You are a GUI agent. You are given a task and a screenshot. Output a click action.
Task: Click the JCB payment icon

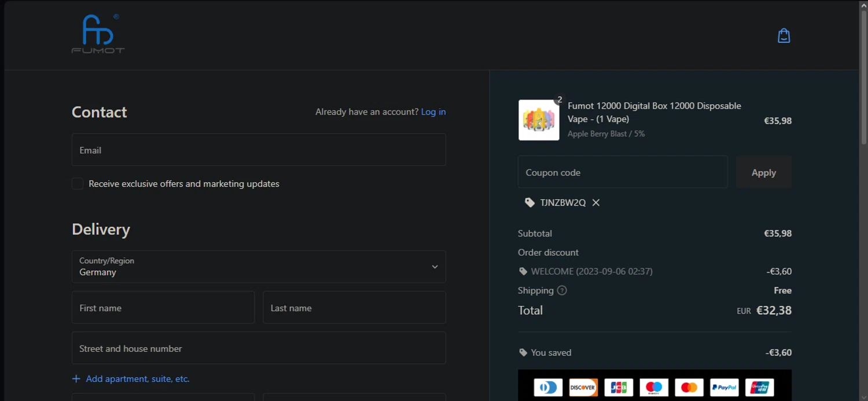click(x=619, y=387)
